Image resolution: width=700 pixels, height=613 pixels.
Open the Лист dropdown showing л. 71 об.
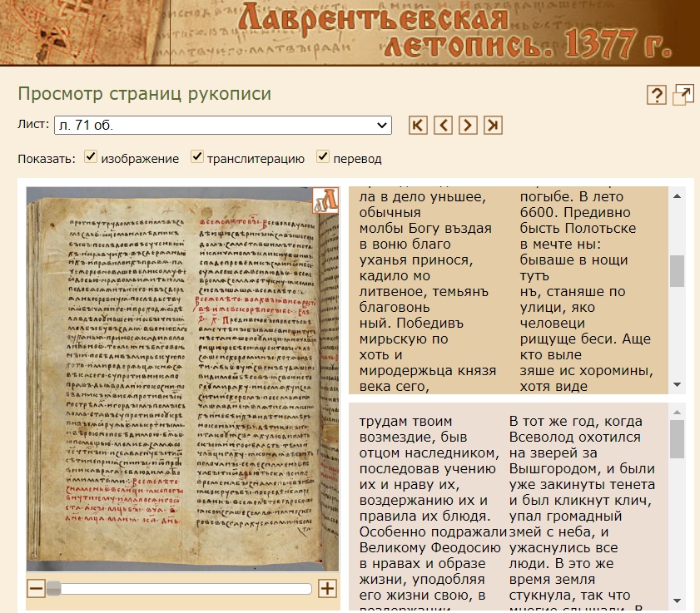coord(223,125)
